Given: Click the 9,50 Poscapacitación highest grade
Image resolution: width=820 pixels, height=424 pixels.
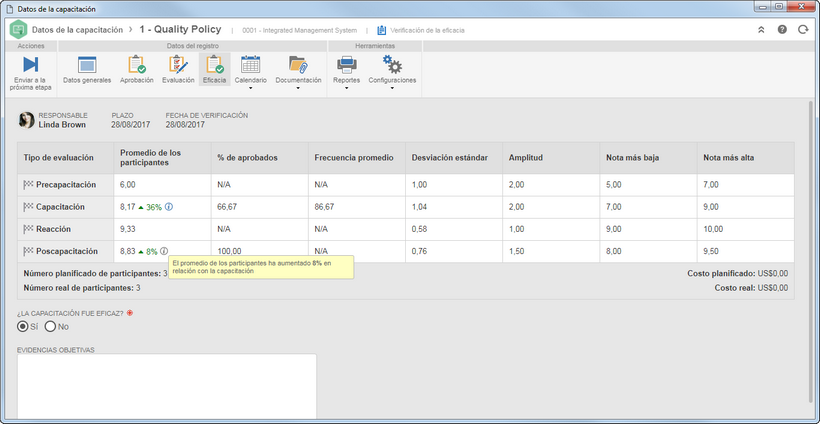Looking at the screenshot, I should click(711, 251).
